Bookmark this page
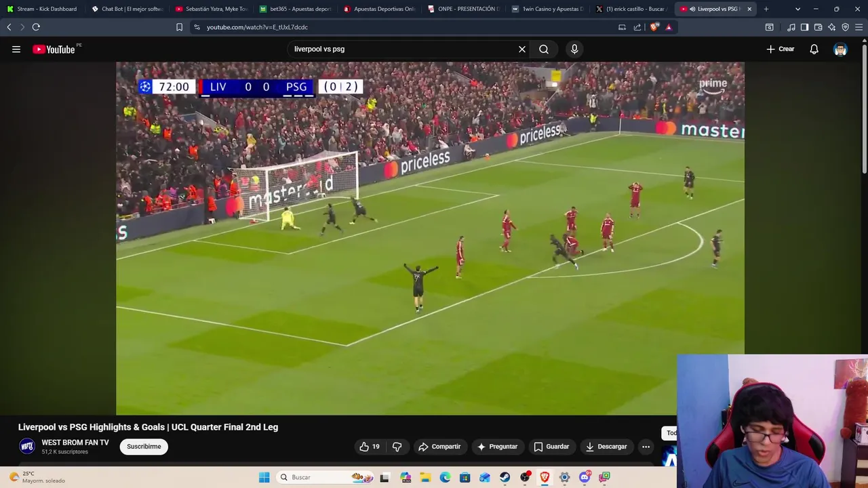Screen dimensions: 868x488 coord(179,27)
